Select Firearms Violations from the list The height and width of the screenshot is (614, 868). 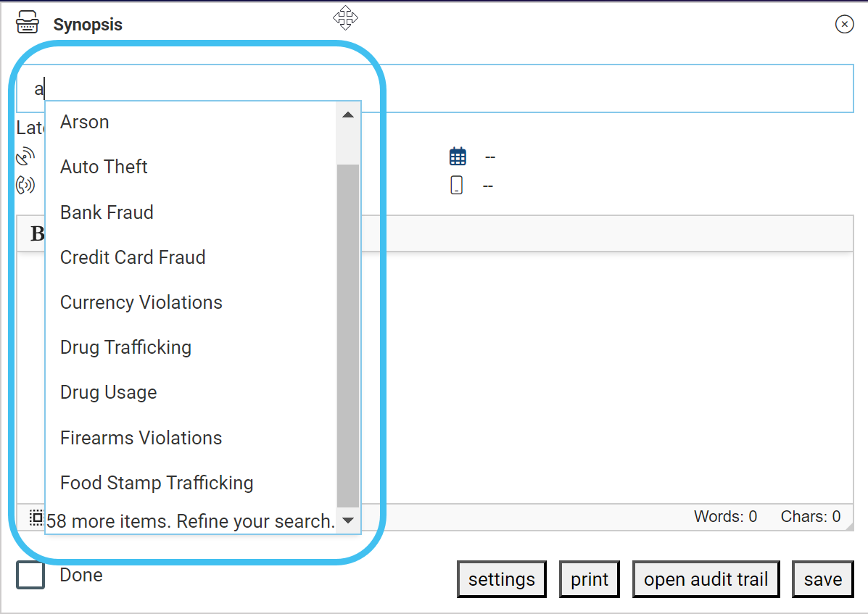(141, 438)
